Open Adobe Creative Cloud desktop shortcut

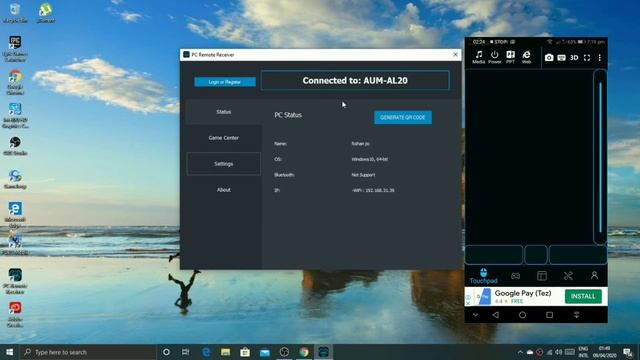pos(15,314)
